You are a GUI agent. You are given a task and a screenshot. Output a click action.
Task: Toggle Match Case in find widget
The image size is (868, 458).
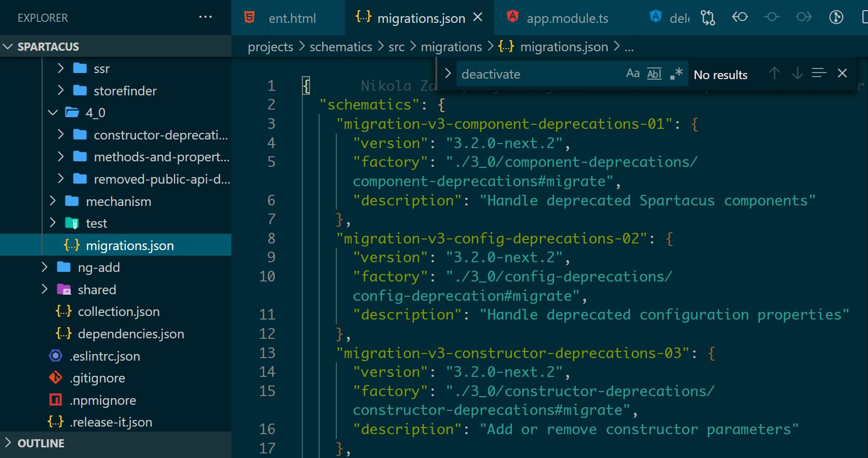pyautogui.click(x=633, y=74)
